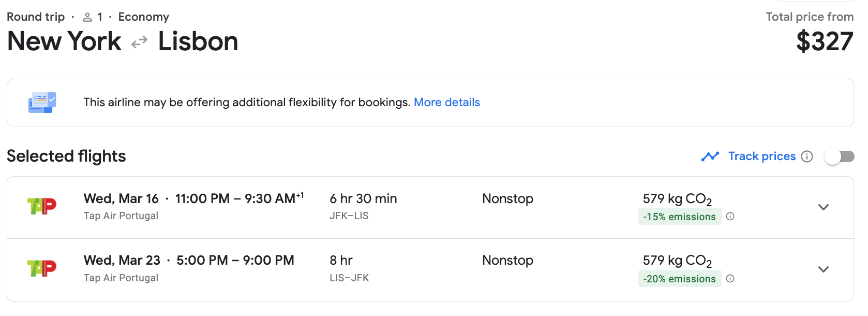Image resolution: width=868 pixels, height=316 pixels.
Task: Click the Track prices label
Action: (761, 156)
